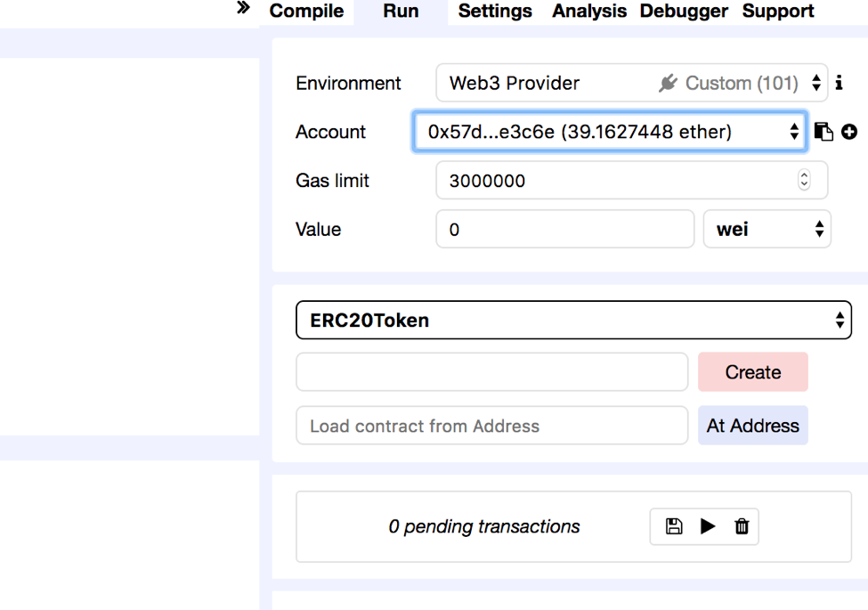868x610 pixels.
Task: Open the wei unit dropdown
Action: pos(767,229)
